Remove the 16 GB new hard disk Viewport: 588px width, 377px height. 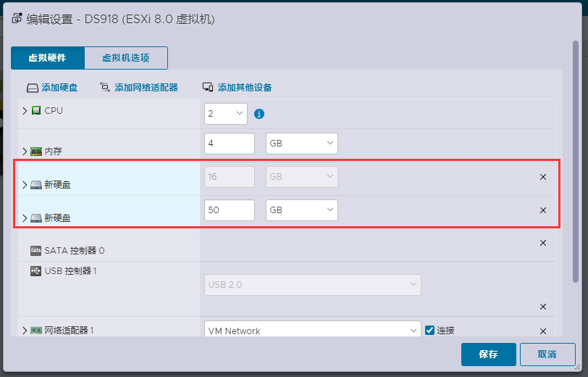click(x=543, y=177)
